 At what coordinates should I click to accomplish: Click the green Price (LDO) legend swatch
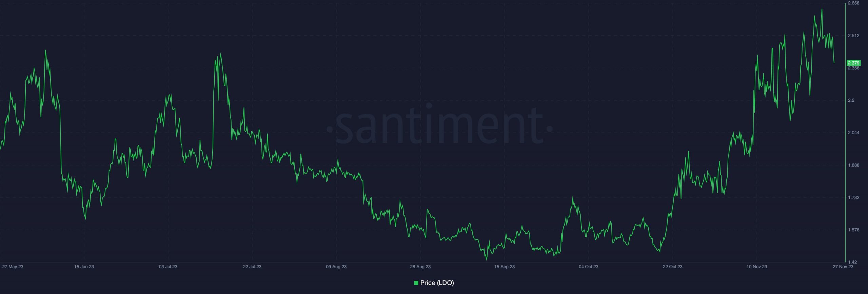[416, 283]
